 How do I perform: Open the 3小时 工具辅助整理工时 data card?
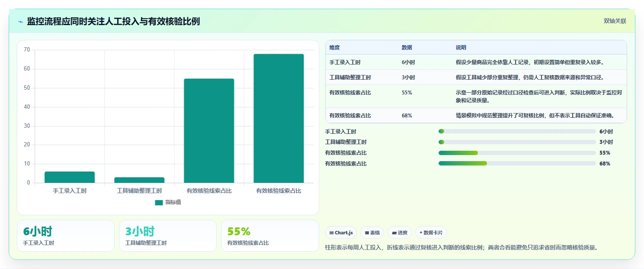[168, 236]
